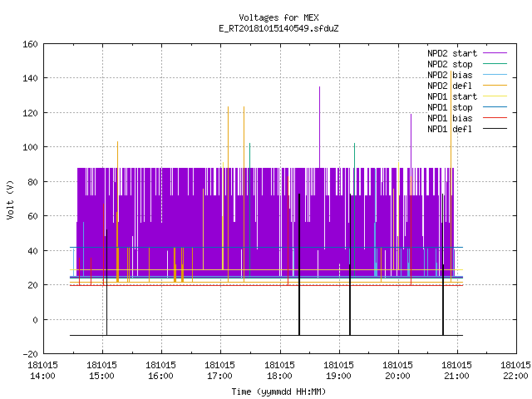Click the 'NPD1 defl' legend label
532x399 pixels.
pos(450,130)
